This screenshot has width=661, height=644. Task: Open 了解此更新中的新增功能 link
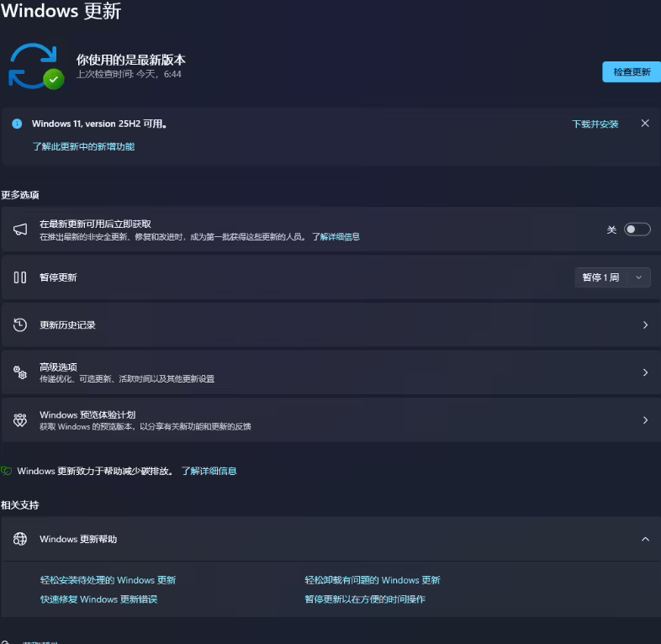tap(83, 146)
